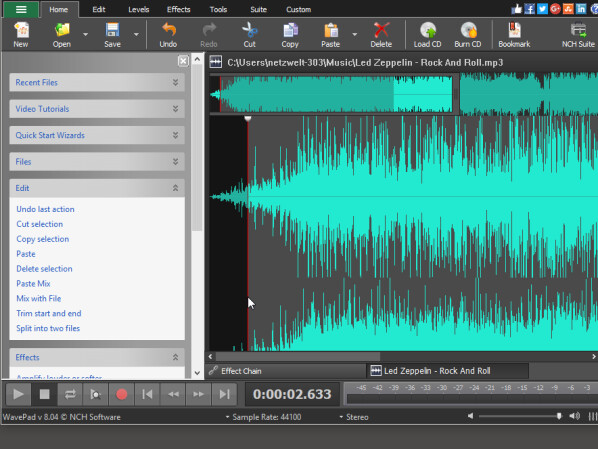This screenshot has width=598, height=449.
Task: Add a Bookmark from toolbar
Action: (514, 35)
